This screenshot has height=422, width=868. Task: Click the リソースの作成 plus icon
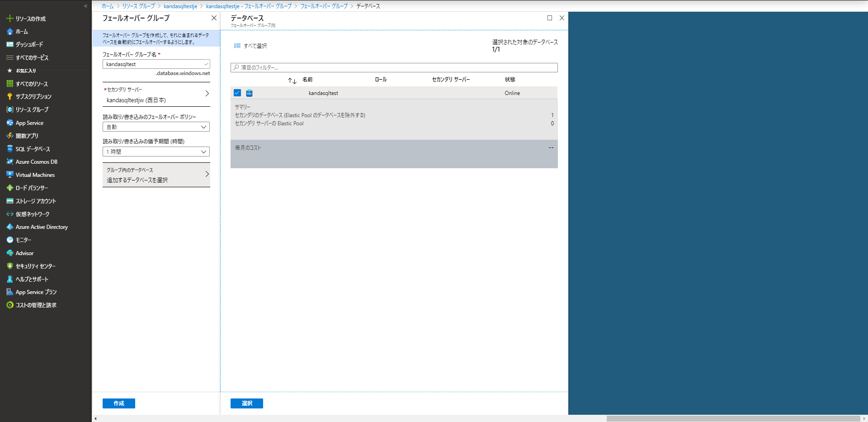click(9, 19)
